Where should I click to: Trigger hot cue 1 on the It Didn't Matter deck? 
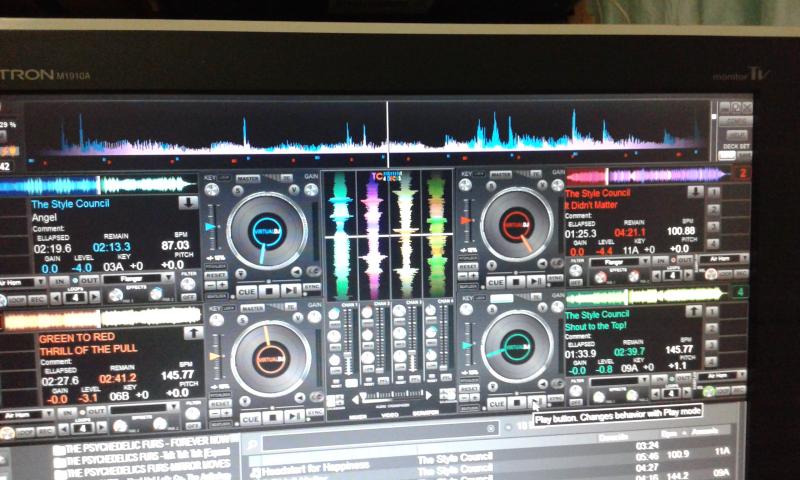(713, 192)
